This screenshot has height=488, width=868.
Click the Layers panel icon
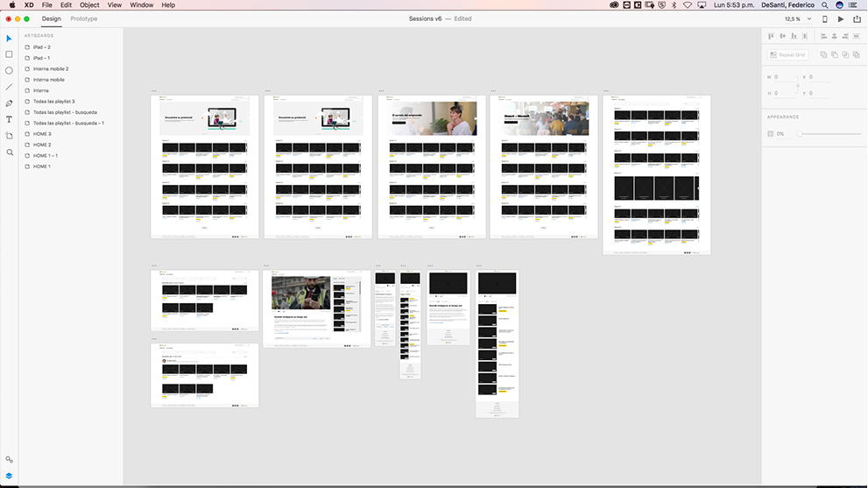pos(10,476)
